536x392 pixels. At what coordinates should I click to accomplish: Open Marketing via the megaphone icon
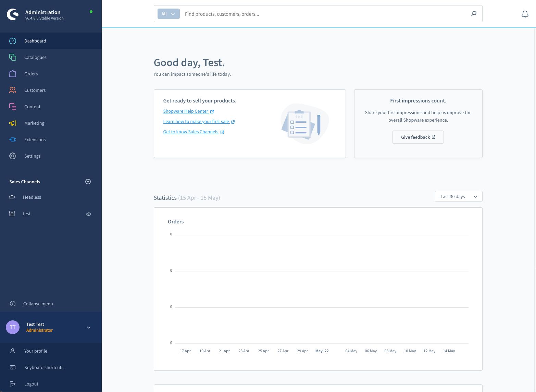13,123
